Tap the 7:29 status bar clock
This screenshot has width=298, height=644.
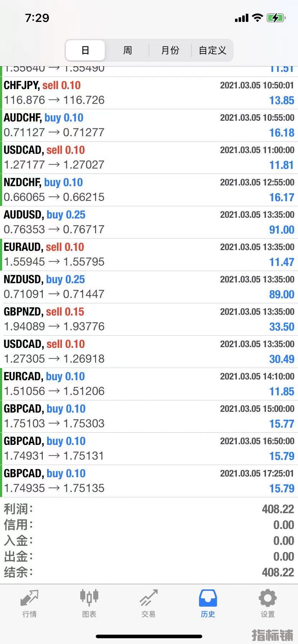click(37, 18)
